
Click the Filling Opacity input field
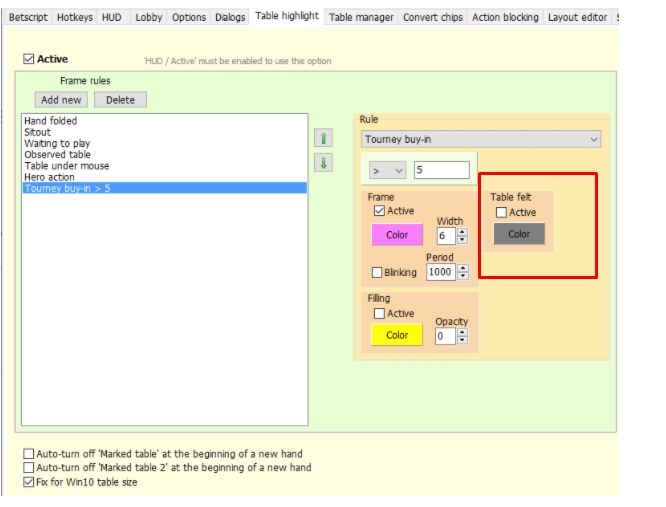point(446,336)
